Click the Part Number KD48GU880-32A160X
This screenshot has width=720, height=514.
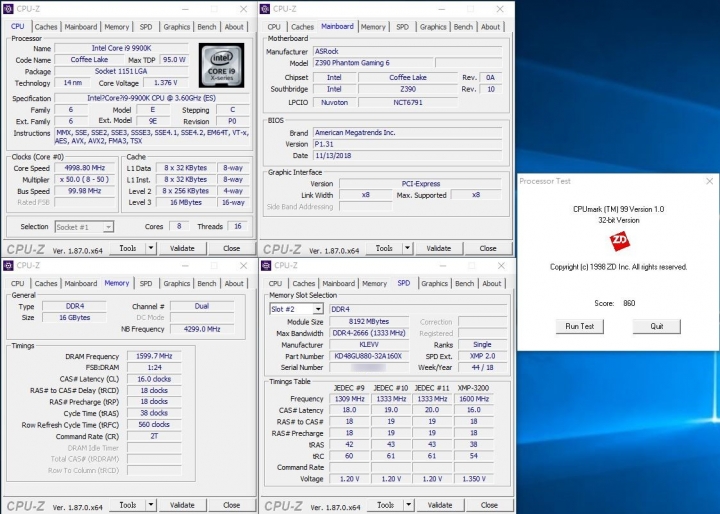[x=369, y=356]
